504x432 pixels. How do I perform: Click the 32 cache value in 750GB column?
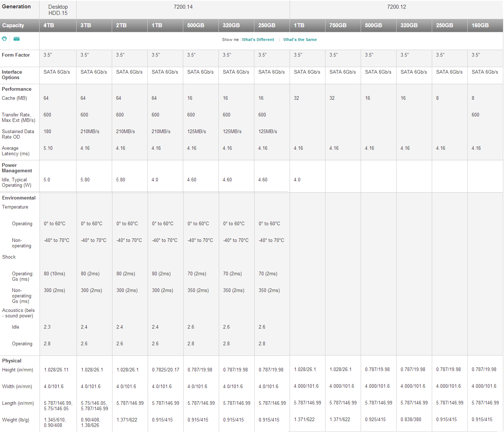[x=332, y=98]
